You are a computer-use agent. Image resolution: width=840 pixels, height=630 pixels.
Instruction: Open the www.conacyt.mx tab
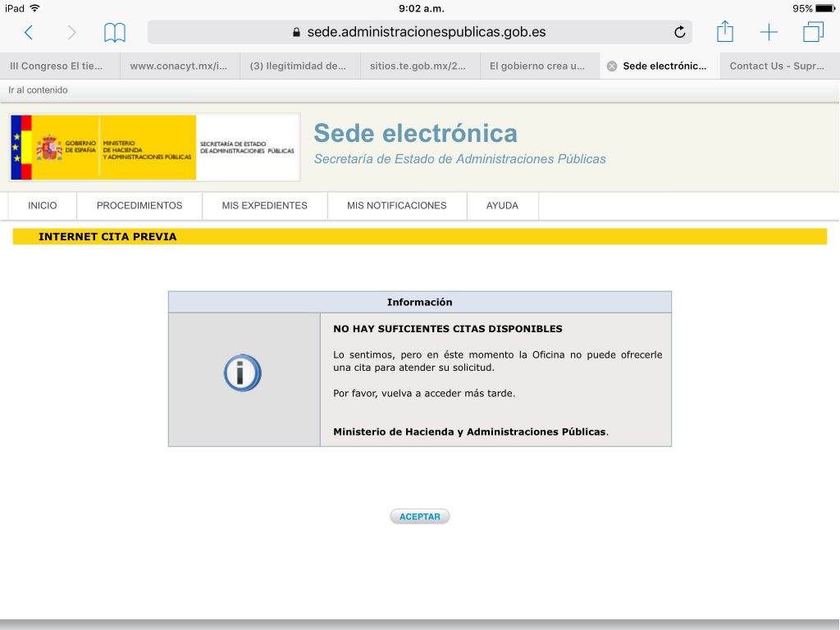coord(177,66)
